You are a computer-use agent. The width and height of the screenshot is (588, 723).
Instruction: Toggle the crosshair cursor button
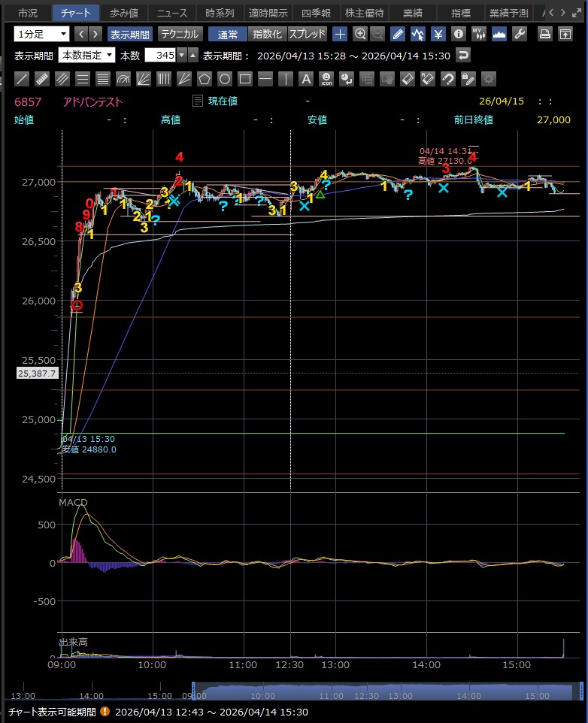coord(340,34)
